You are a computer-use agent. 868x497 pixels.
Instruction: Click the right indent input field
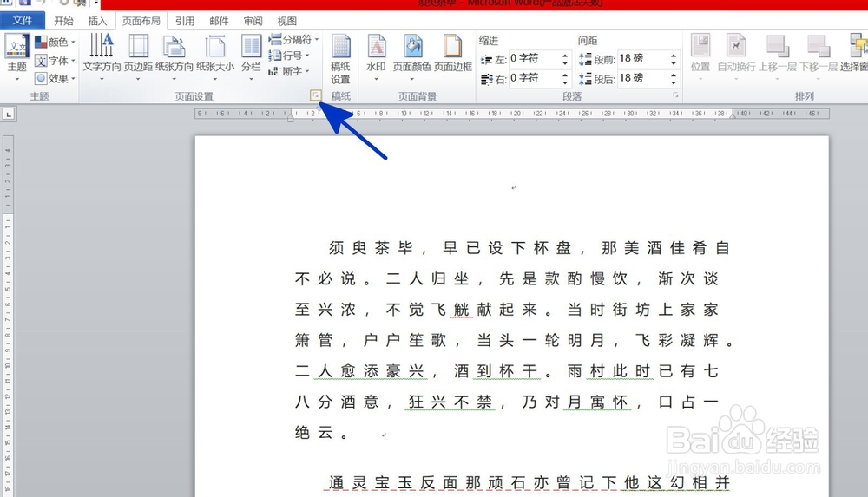point(534,79)
